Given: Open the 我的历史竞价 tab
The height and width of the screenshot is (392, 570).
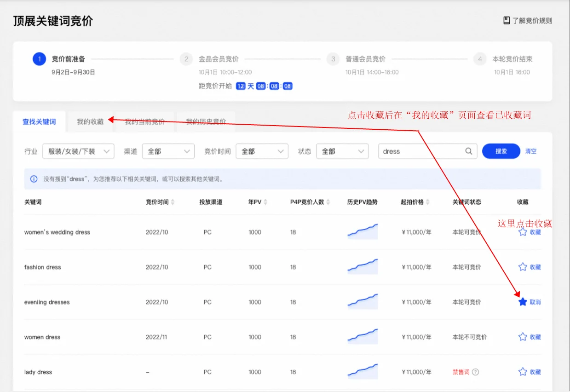Looking at the screenshot, I should click(206, 122).
